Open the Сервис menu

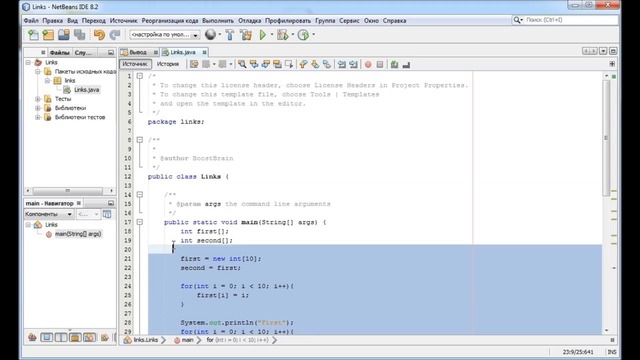click(x=349, y=20)
